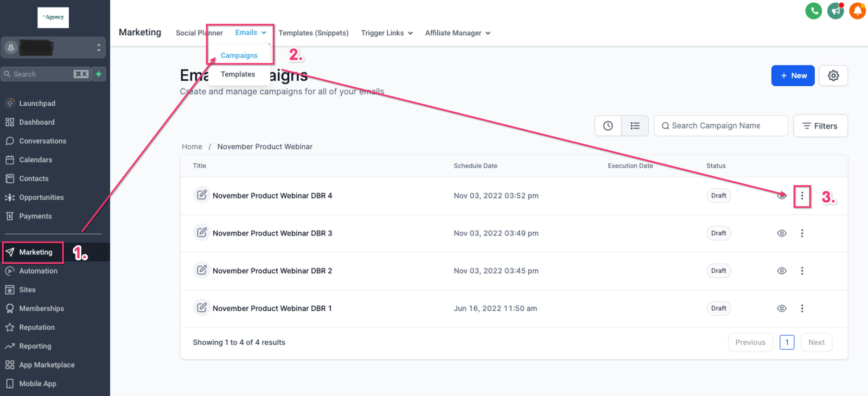Edit November Product Webinar DBR 4 icon
This screenshot has height=396, width=868.
[x=201, y=195]
